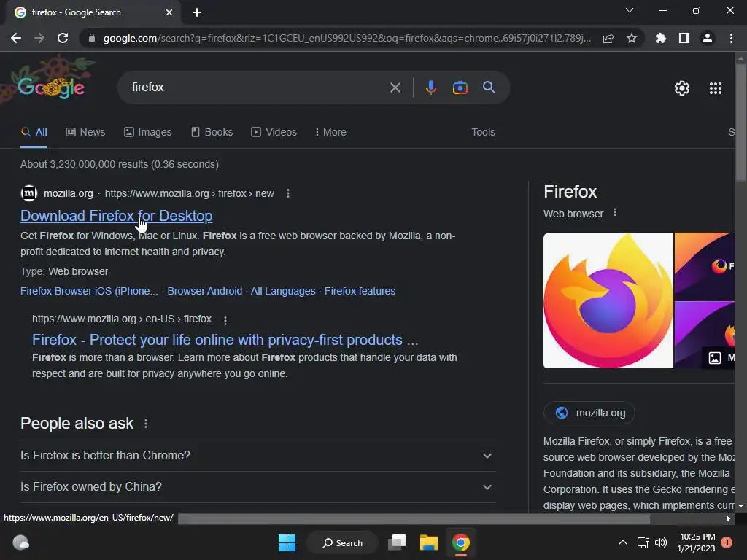Click the address bar URL

(x=347, y=38)
